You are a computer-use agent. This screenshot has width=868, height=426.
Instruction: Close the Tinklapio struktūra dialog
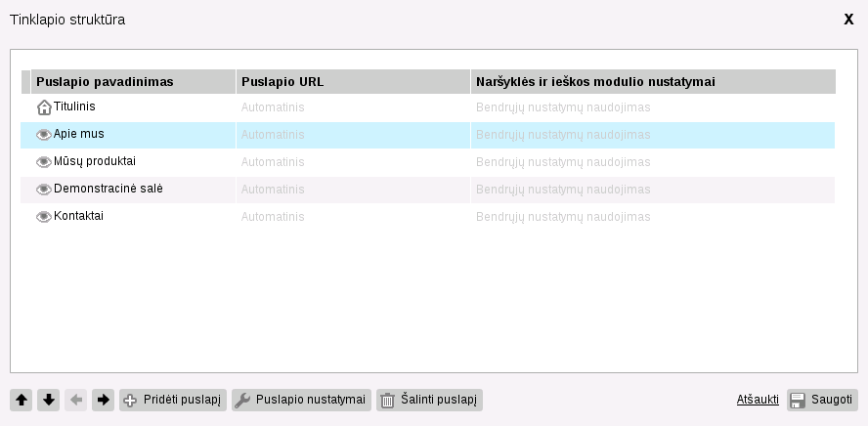tap(848, 20)
